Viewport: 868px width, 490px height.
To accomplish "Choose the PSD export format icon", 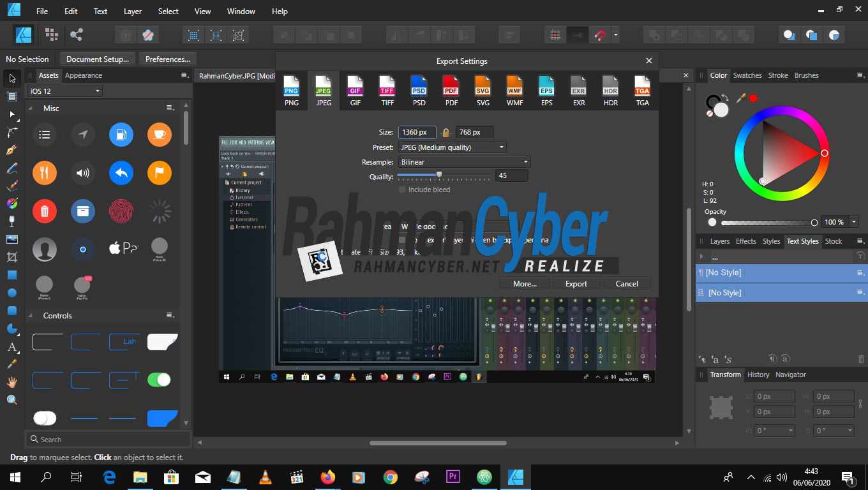I will point(419,90).
